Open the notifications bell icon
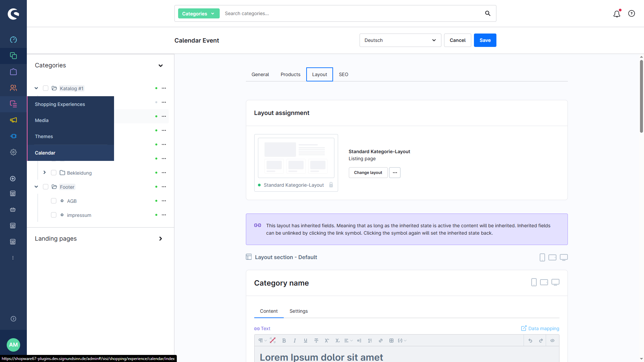This screenshot has height=362, width=644. pyautogui.click(x=616, y=14)
